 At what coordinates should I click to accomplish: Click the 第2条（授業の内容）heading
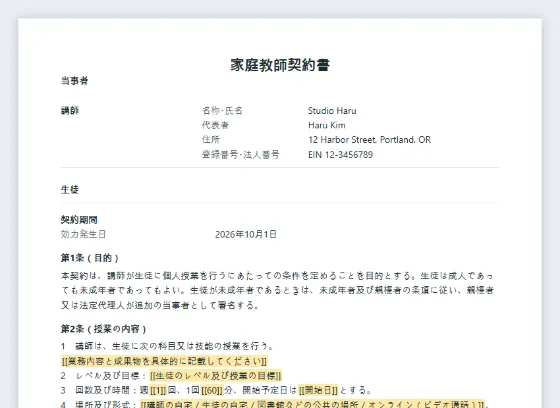[104, 329]
